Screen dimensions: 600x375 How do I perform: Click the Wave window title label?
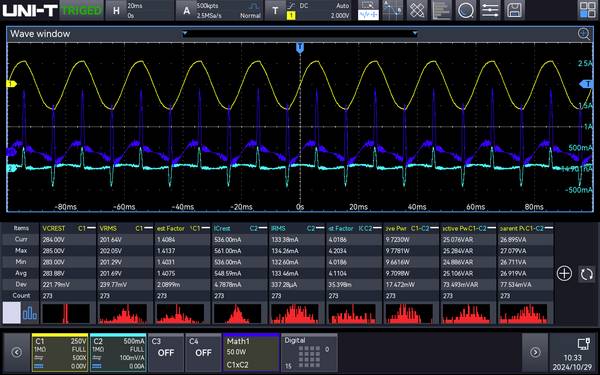pos(40,34)
